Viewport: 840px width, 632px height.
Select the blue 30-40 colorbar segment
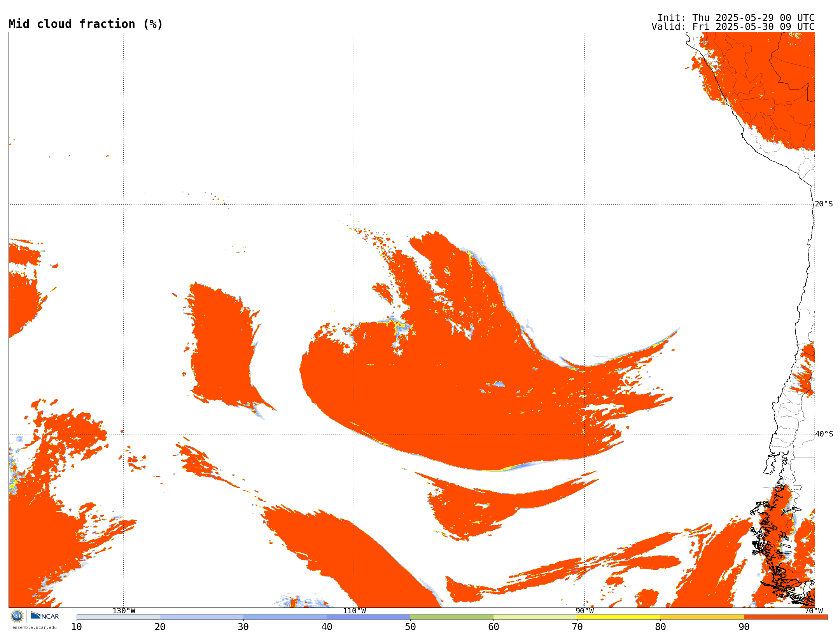pos(285,617)
